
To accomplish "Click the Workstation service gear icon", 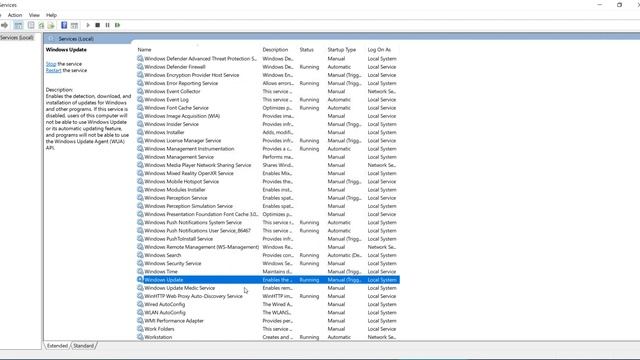I will coord(140,337).
